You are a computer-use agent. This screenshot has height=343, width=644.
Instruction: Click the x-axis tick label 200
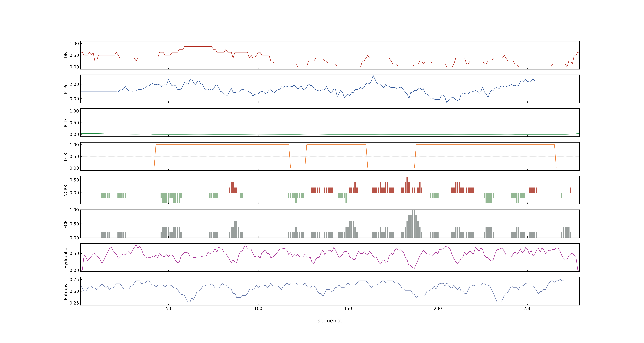(438, 309)
